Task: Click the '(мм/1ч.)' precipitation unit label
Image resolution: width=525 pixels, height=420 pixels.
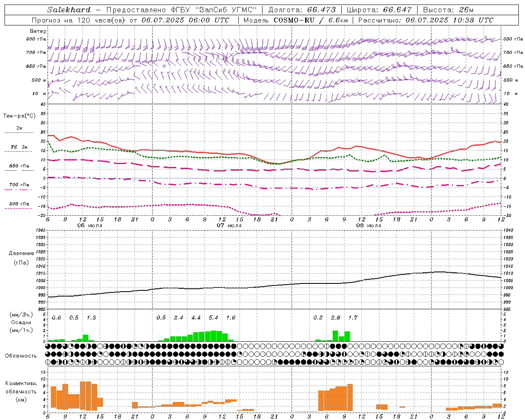Action: pyautogui.click(x=21, y=330)
